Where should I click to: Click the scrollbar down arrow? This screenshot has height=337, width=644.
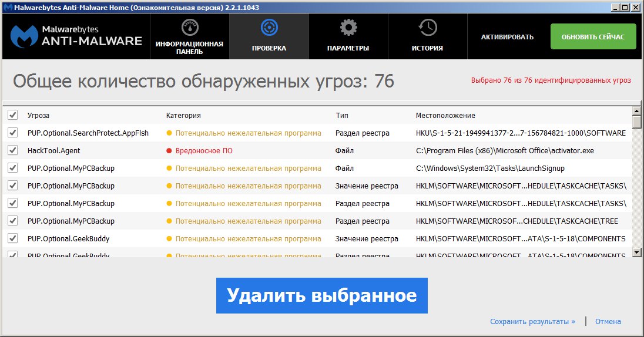click(636, 252)
